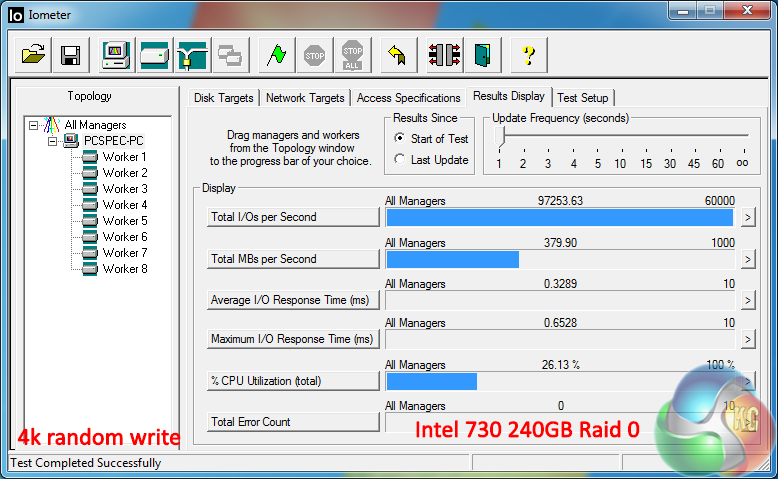
Task: Select Worker 6 in topology tree
Action: 125,237
